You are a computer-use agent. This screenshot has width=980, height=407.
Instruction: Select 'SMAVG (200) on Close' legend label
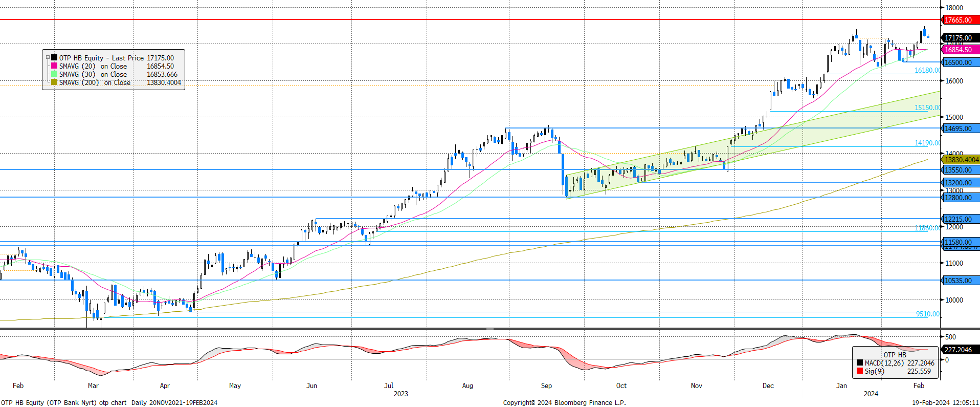click(x=95, y=82)
